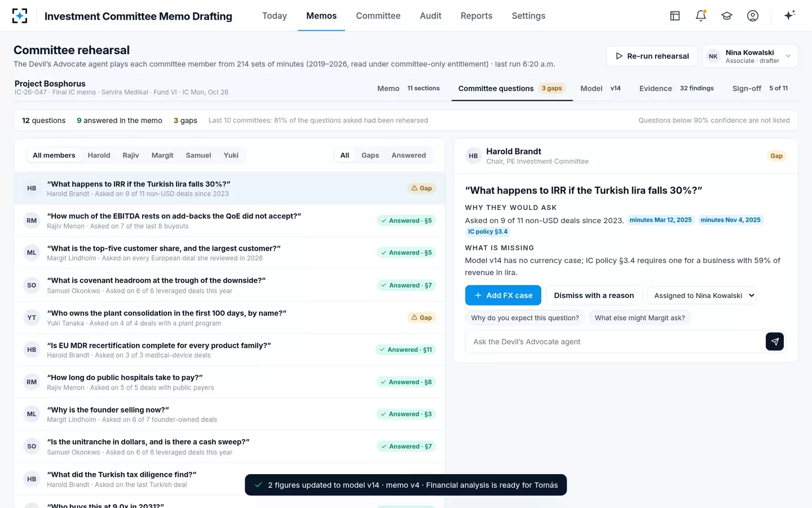Click Answered §11 badge on EU MDR row

pos(405,350)
